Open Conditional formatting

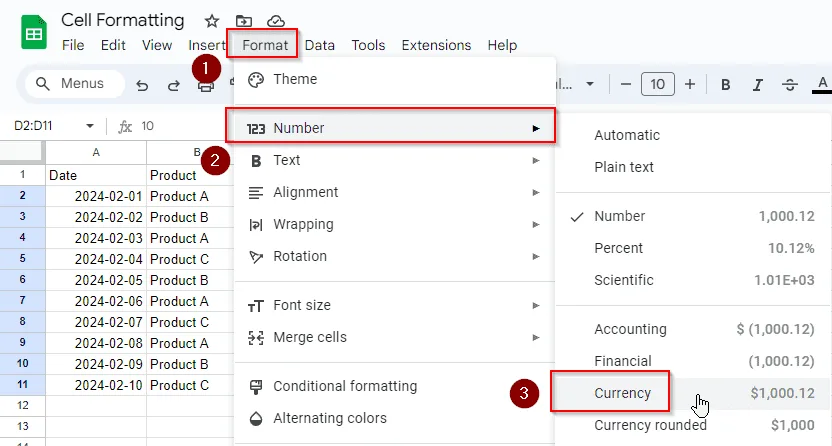coord(394,386)
